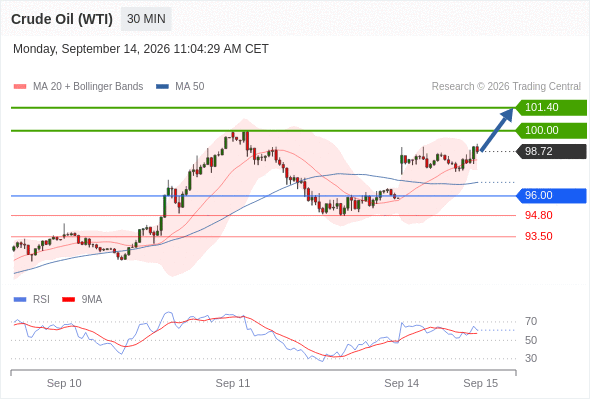Click the 93.50 support level label
The image size is (590, 400).
(x=539, y=237)
